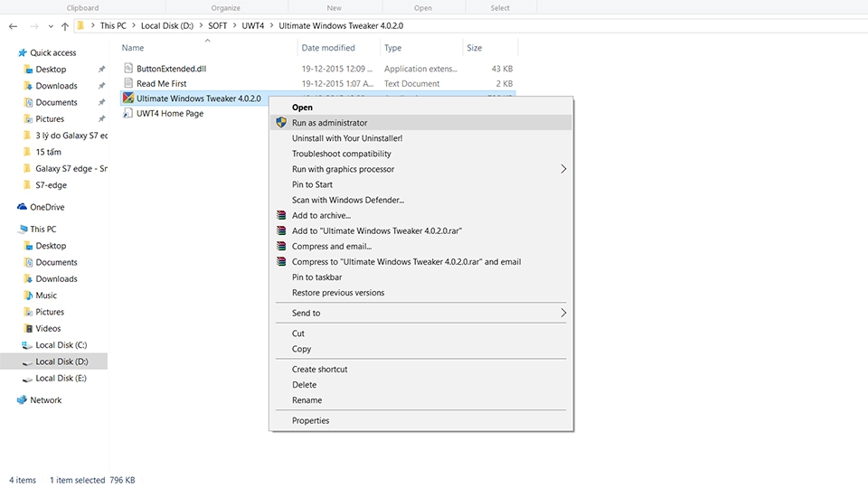Expand breadcrumb chevron after SOFT
This screenshot has height=488, width=868.
coord(234,25)
